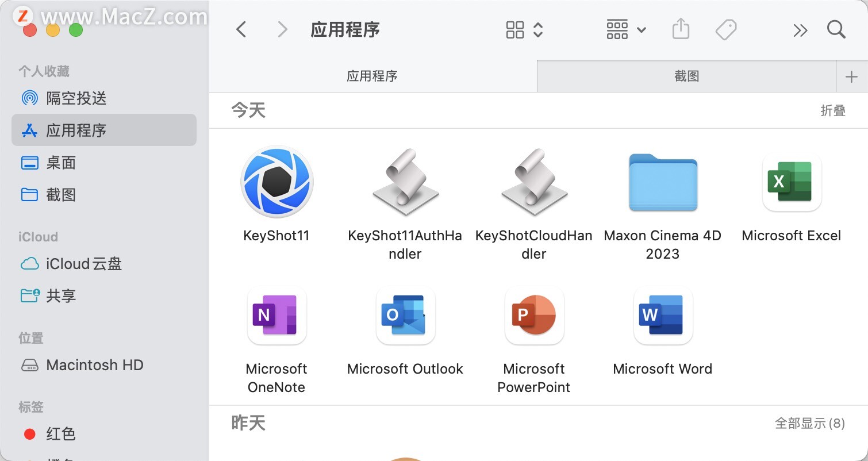Select the Microsoft Outlook icon
The width and height of the screenshot is (868, 461).
point(405,315)
